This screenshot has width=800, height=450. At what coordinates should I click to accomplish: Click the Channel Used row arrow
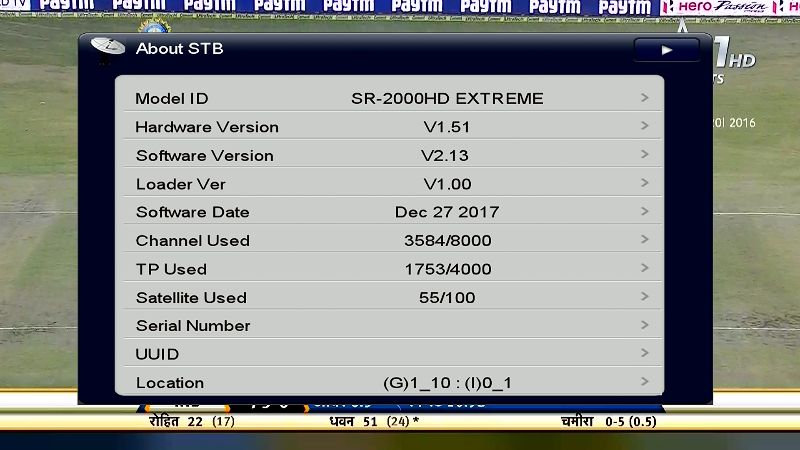(x=645, y=240)
